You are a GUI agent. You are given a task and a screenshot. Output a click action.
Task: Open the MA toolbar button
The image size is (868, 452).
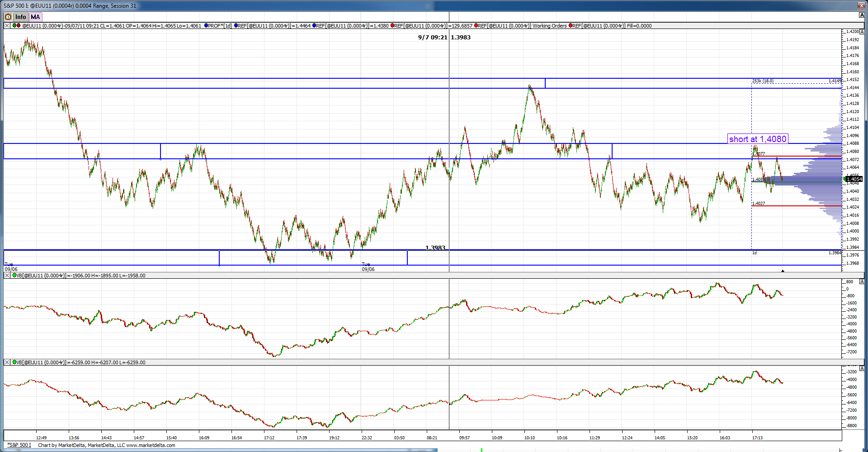pyautogui.click(x=36, y=17)
